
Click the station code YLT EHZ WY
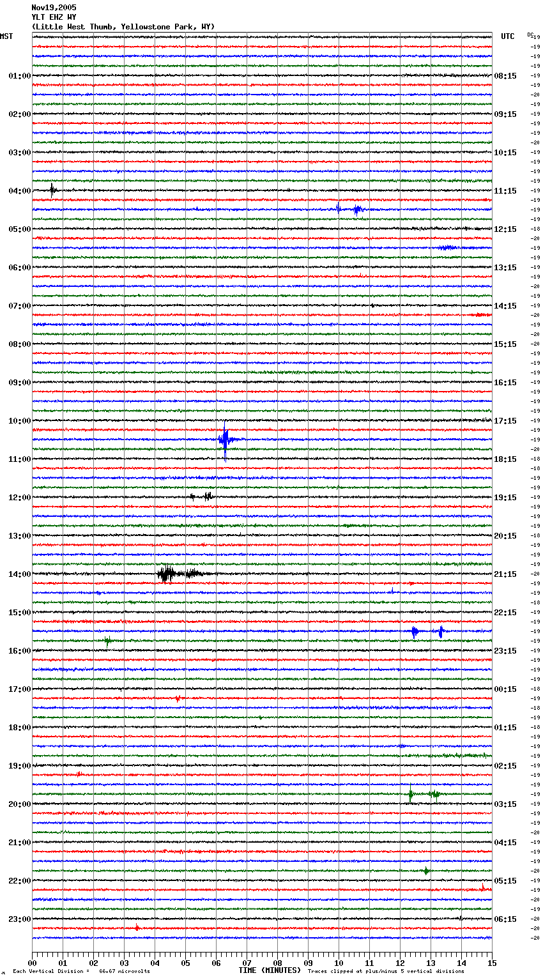54,17
